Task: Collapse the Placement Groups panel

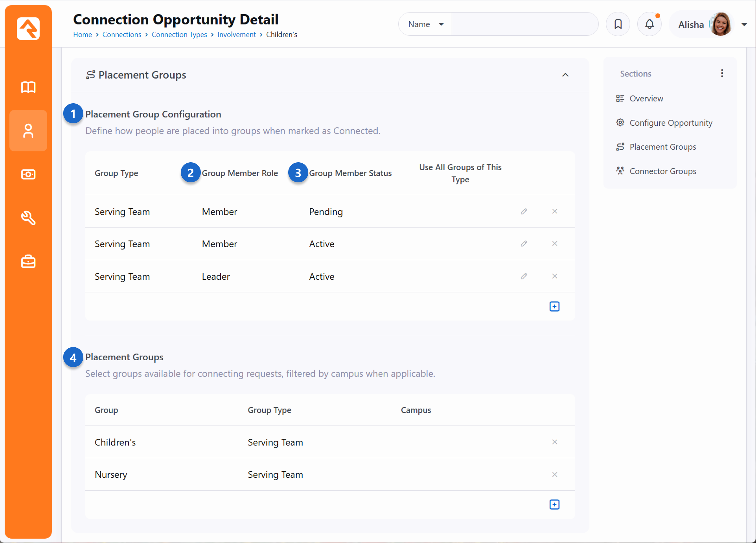Action: click(x=565, y=75)
